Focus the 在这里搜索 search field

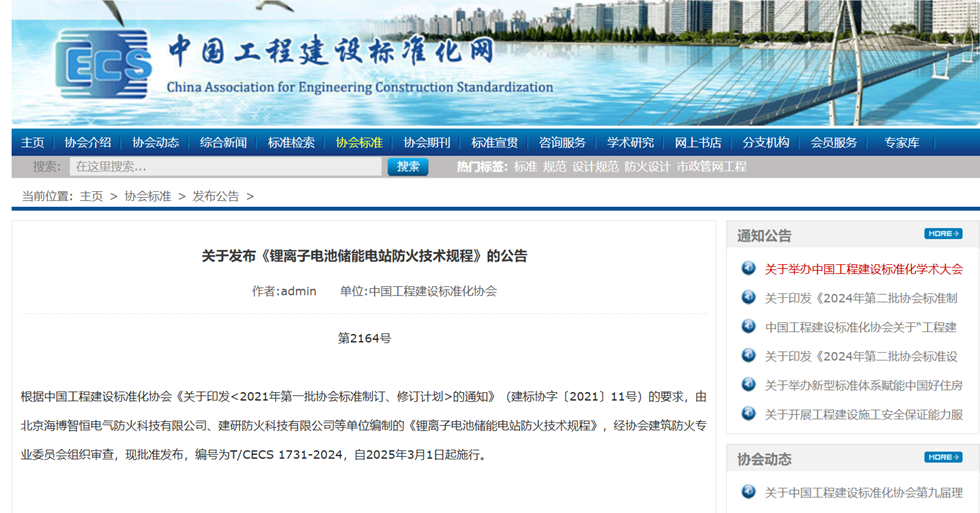pyautogui.click(x=225, y=167)
